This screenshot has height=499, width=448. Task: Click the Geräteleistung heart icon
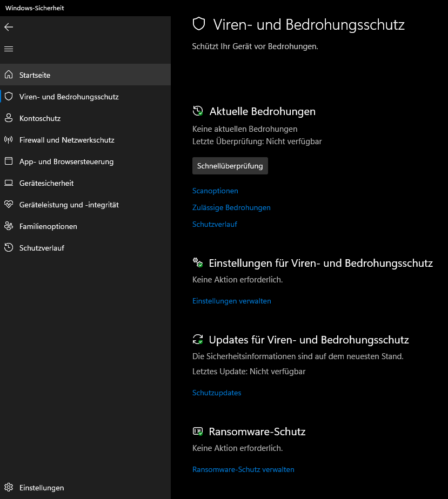click(x=9, y=205)
